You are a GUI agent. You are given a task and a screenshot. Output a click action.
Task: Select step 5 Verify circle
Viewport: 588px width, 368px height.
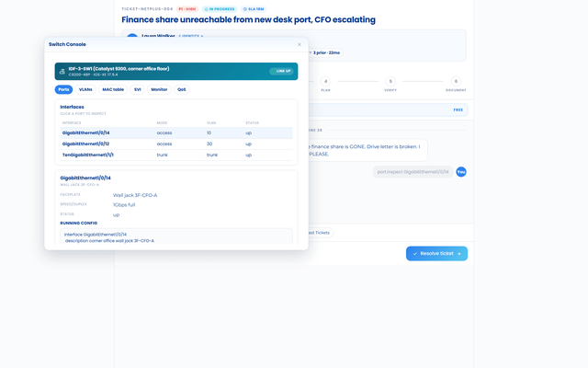[390, 81]
